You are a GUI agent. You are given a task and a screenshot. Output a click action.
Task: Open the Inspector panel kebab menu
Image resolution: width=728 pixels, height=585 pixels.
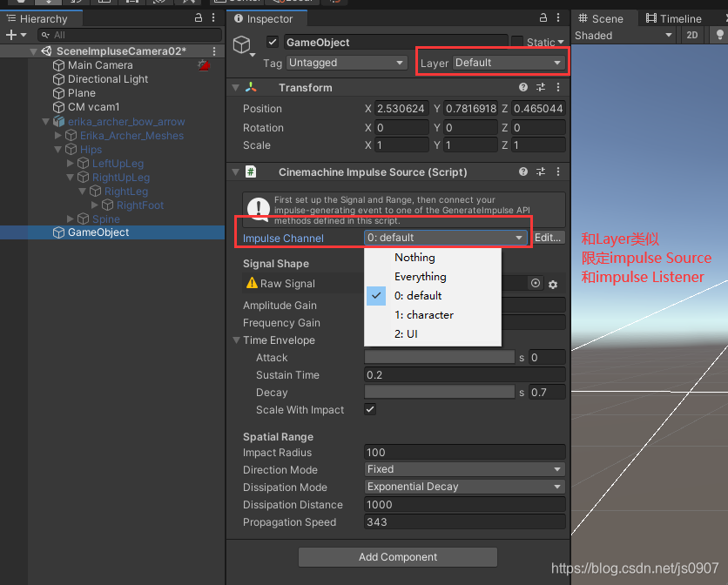(558, 18)
